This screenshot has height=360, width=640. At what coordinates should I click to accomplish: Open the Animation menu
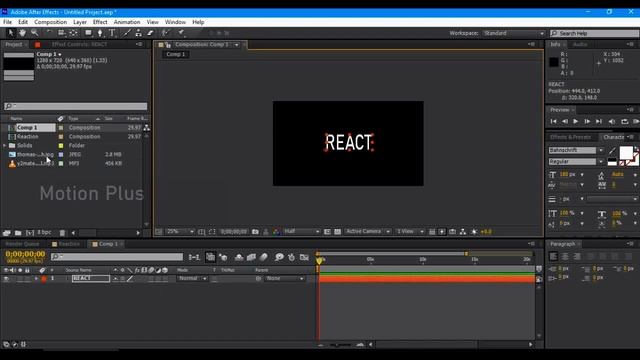pos(127,22)
